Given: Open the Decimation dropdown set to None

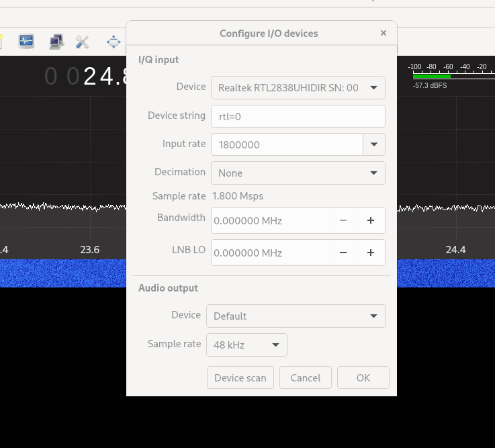Looking at the screenshot, I should coord(298,173).
